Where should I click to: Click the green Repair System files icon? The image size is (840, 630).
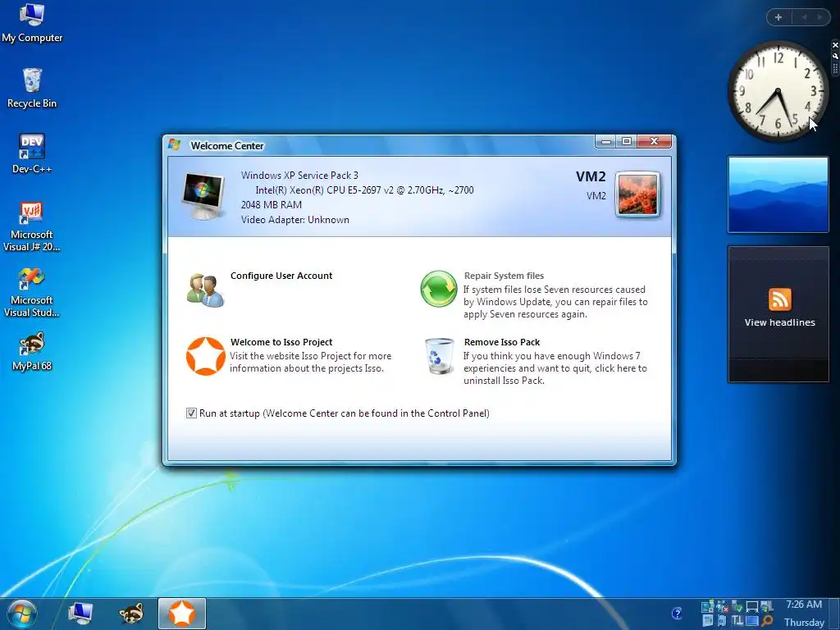tap(439, 289)
